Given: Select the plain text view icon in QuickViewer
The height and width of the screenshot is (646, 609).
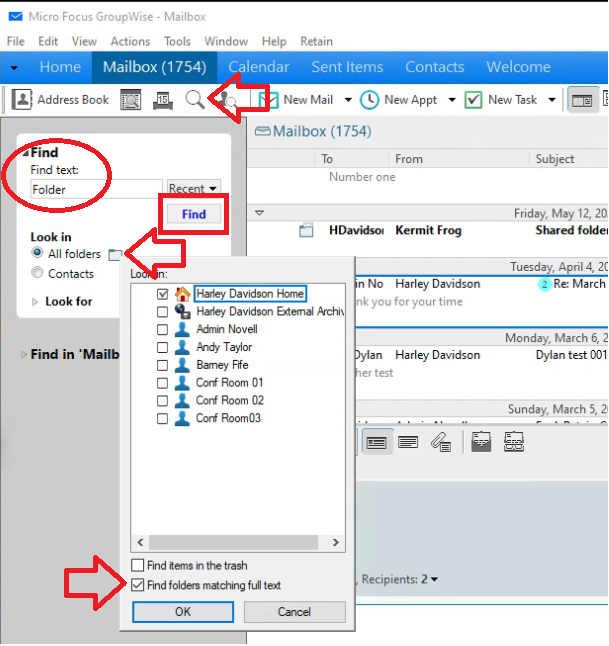Looking at the screenshot, I should point(408,442).
